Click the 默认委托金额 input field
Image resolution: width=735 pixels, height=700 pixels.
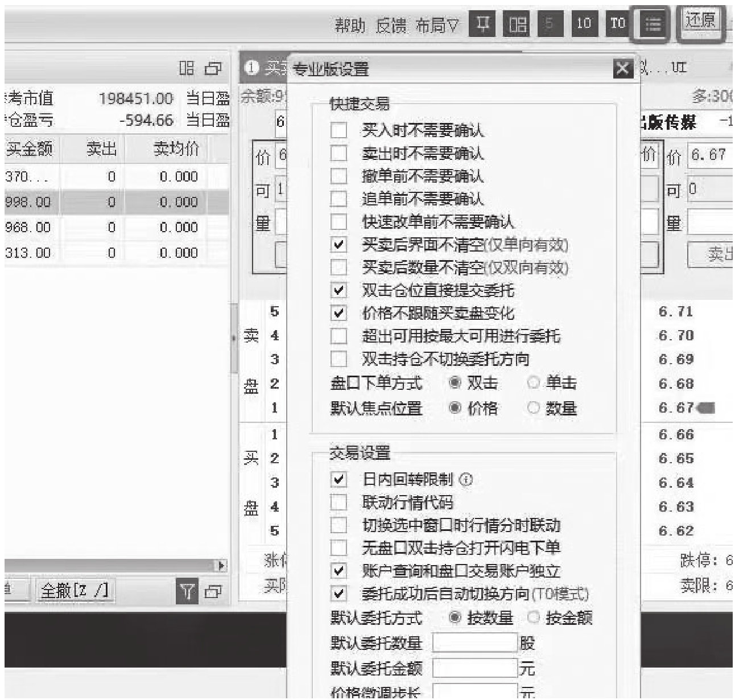coord(475,668)
